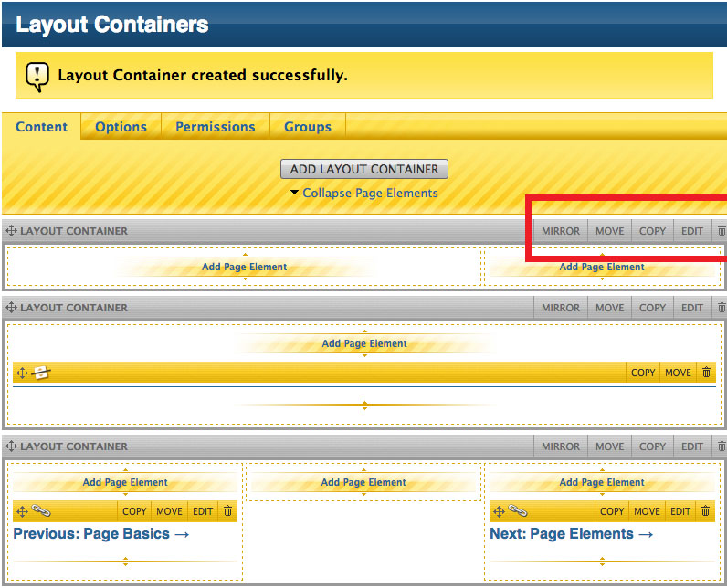Click the chain link icon above Next: Page Elements

pyautogui.click(x=518, y=510)
